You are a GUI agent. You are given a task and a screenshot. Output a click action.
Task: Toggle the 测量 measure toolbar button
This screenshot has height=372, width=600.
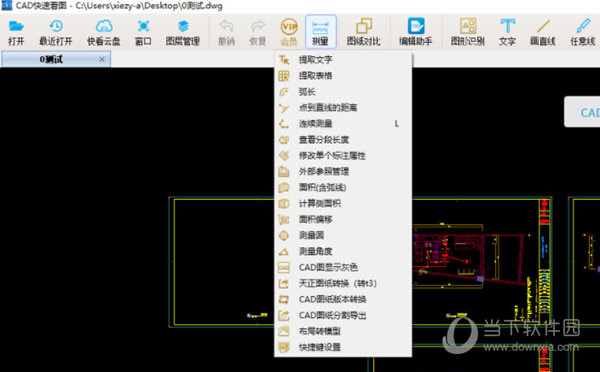(x=321, y=32)
